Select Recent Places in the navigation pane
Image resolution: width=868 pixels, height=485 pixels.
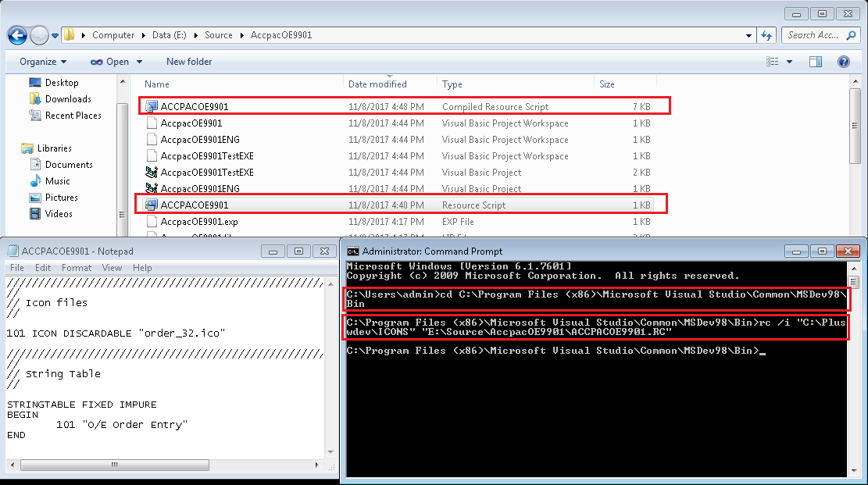pos(73,115)
